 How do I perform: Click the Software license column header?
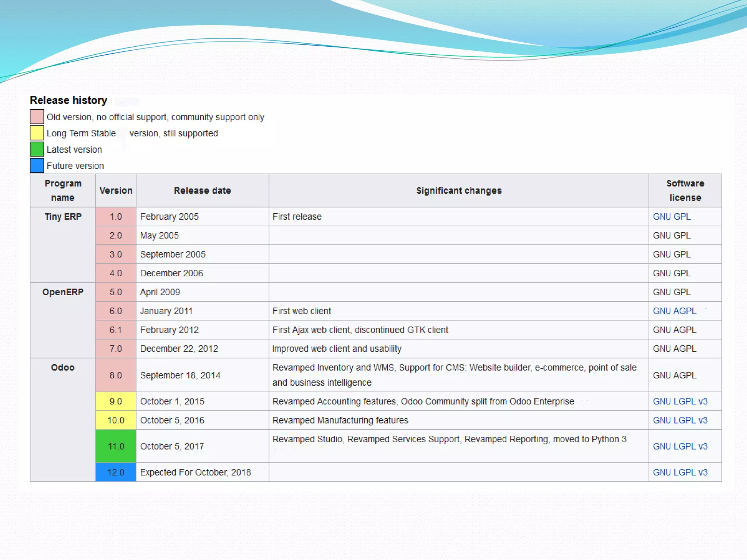click(x=685, y=190)
